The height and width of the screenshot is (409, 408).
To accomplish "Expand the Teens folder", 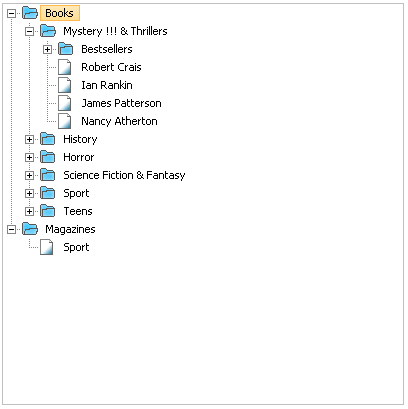I will [x=29, y=211].
